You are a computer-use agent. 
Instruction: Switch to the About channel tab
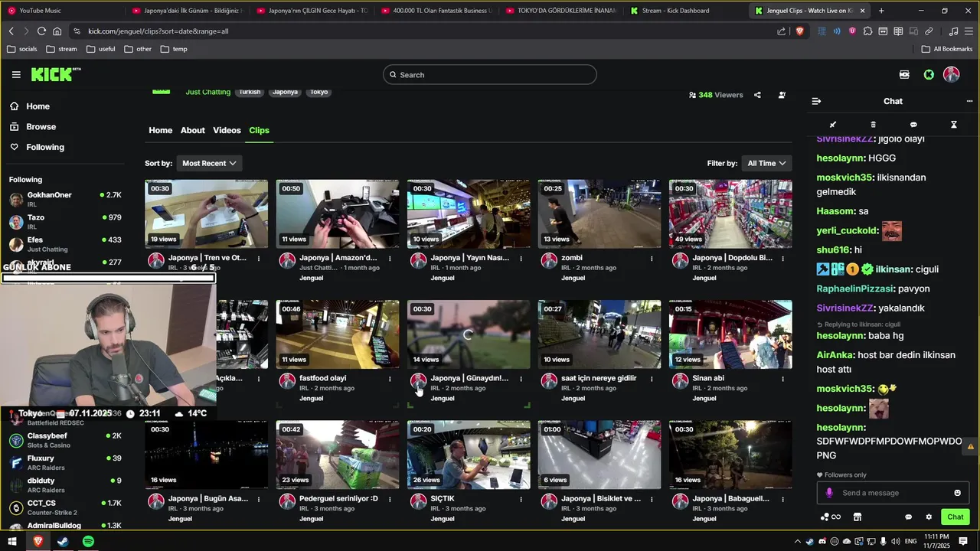(x=193, y=130)
